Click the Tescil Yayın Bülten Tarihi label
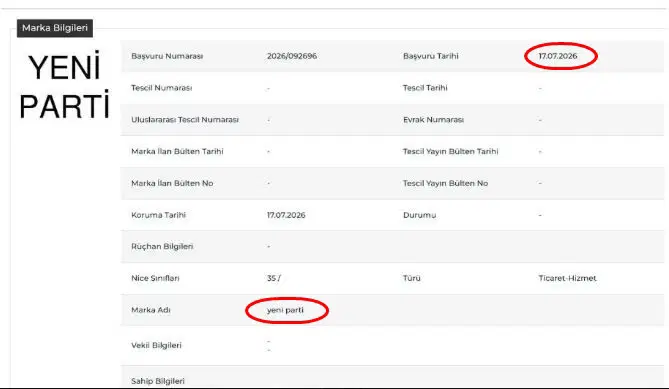Screen dimensions: 669x389 coord(451,151)
